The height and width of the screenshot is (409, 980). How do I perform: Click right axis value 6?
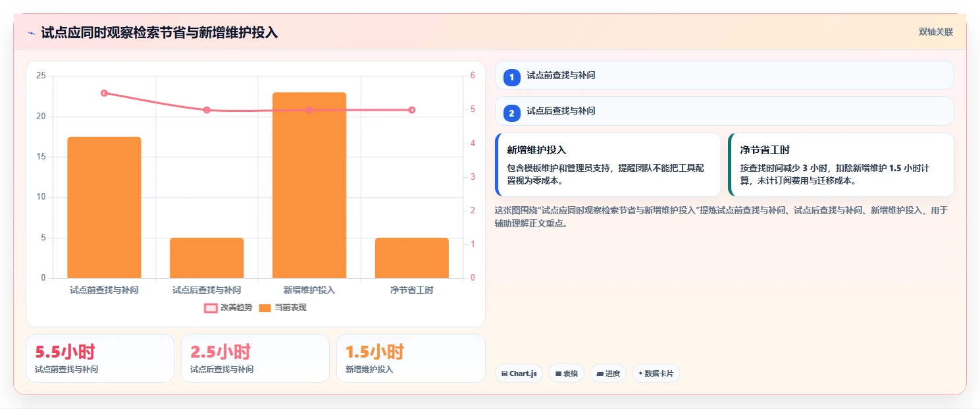(x=473, y=76)
